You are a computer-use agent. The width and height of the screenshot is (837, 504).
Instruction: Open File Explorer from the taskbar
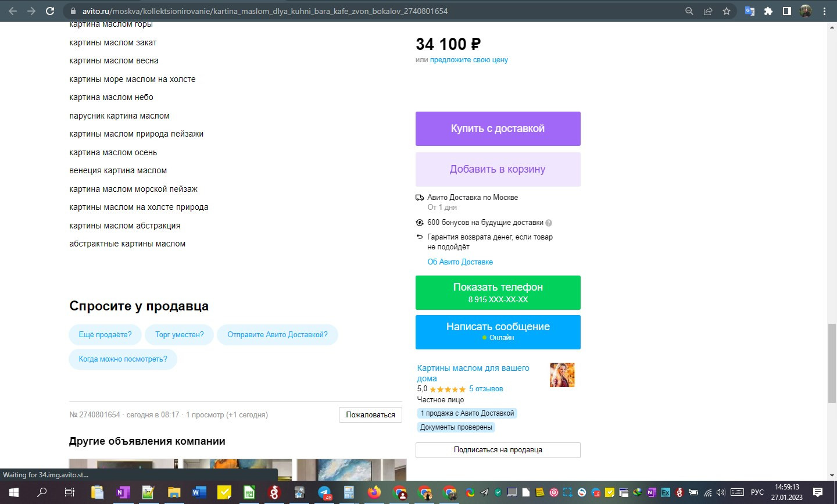(174, 492)
